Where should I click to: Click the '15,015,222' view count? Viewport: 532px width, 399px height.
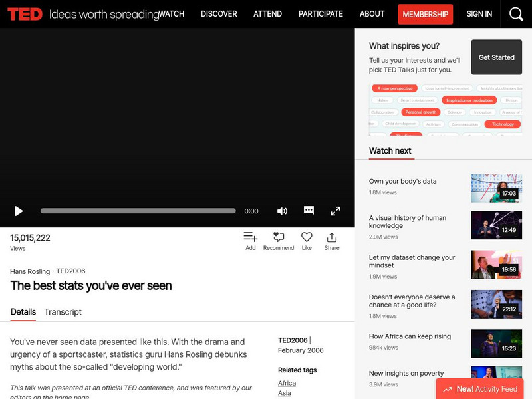30,238
